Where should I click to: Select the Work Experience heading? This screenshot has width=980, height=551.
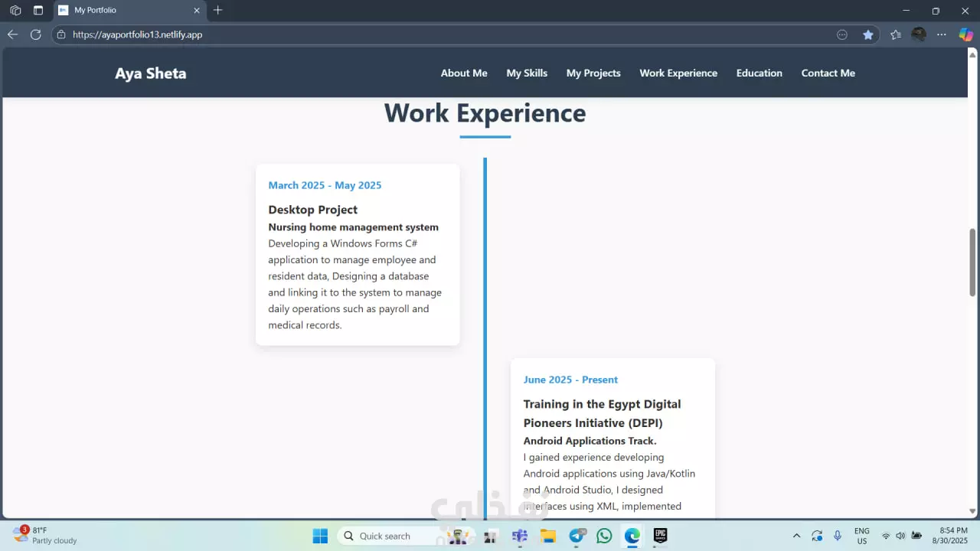485,113
